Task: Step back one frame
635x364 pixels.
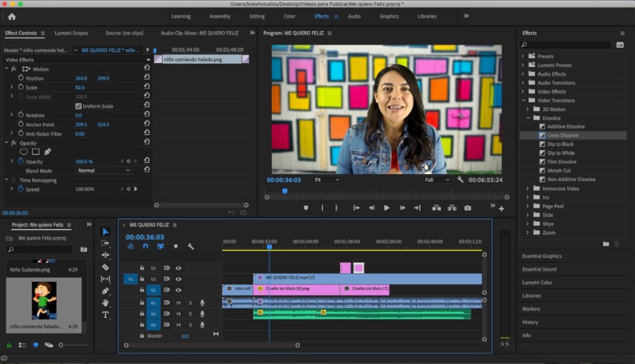Action: coord(371,208)
